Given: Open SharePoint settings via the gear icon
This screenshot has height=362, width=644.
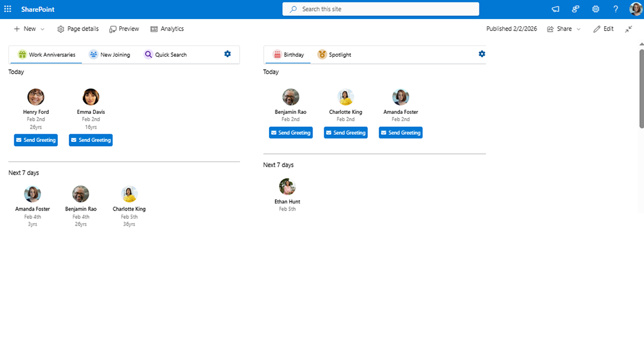Looking at the screenshot, I should point(595,9).
